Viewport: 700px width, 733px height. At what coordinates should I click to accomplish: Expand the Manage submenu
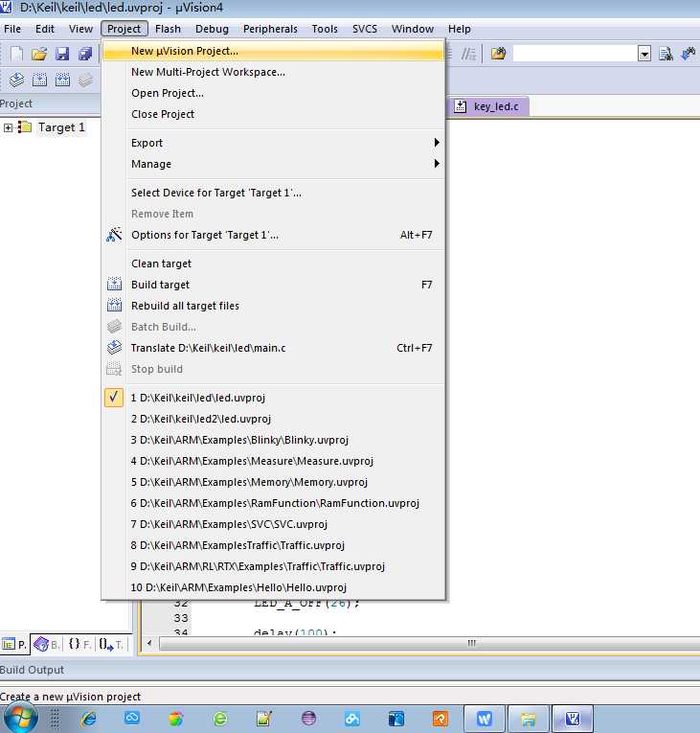pyautogui.click(x=273, y=164)
